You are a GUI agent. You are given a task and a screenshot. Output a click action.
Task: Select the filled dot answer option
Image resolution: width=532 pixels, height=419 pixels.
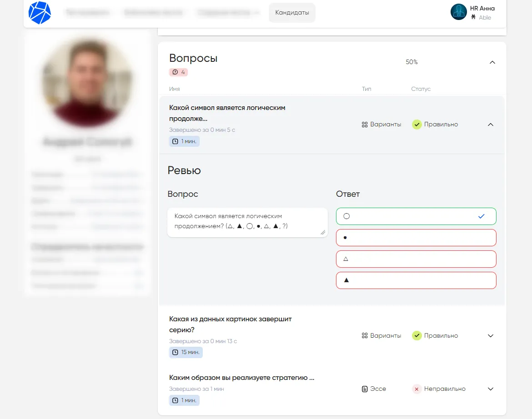(416, 238)
